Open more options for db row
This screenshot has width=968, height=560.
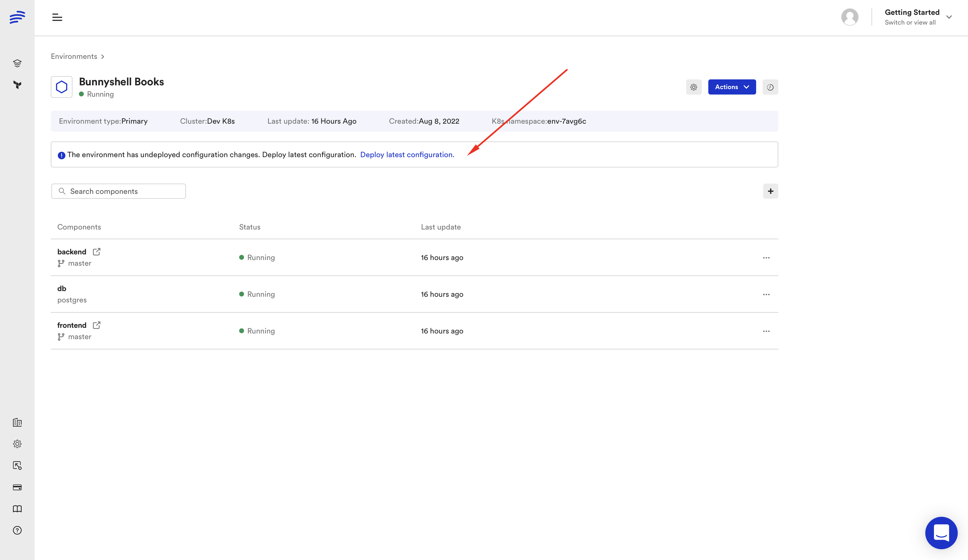point(766,294)
